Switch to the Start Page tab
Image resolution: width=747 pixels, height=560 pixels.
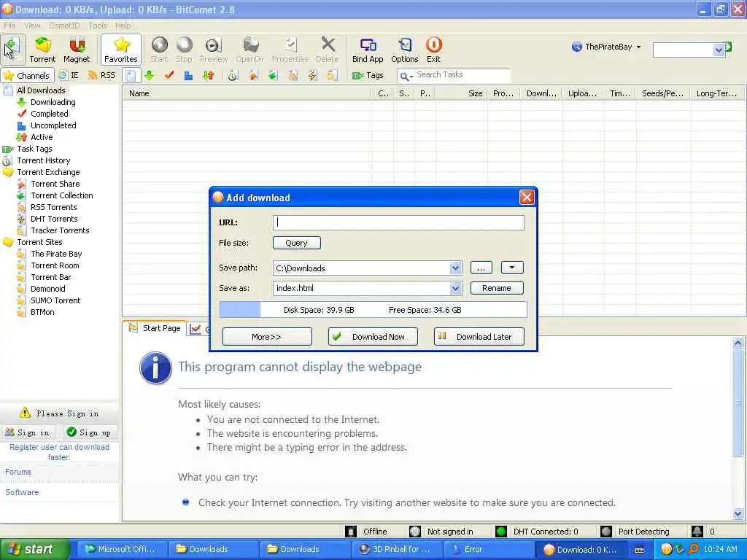(155, 328)
